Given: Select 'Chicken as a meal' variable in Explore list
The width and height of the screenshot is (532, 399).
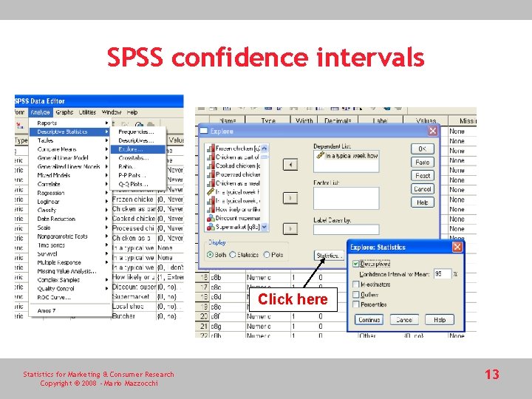Looking at the screenshot, I should pos(233,183).
